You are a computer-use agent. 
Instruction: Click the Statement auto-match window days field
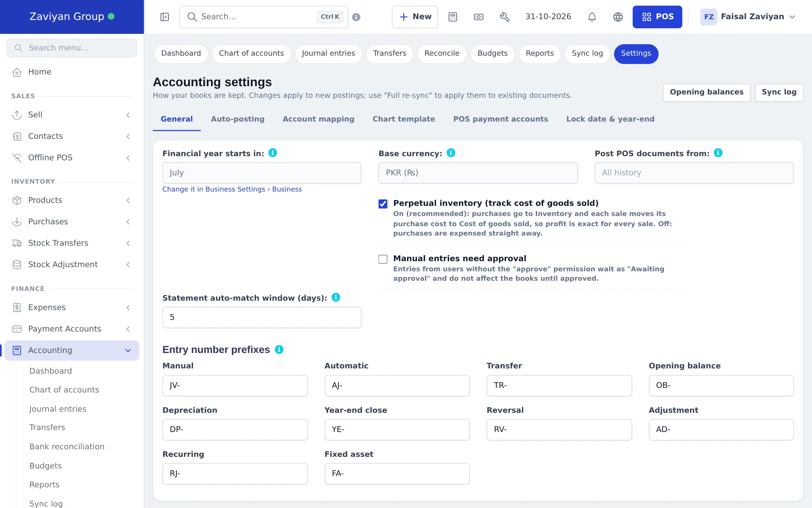coord(262,317)
